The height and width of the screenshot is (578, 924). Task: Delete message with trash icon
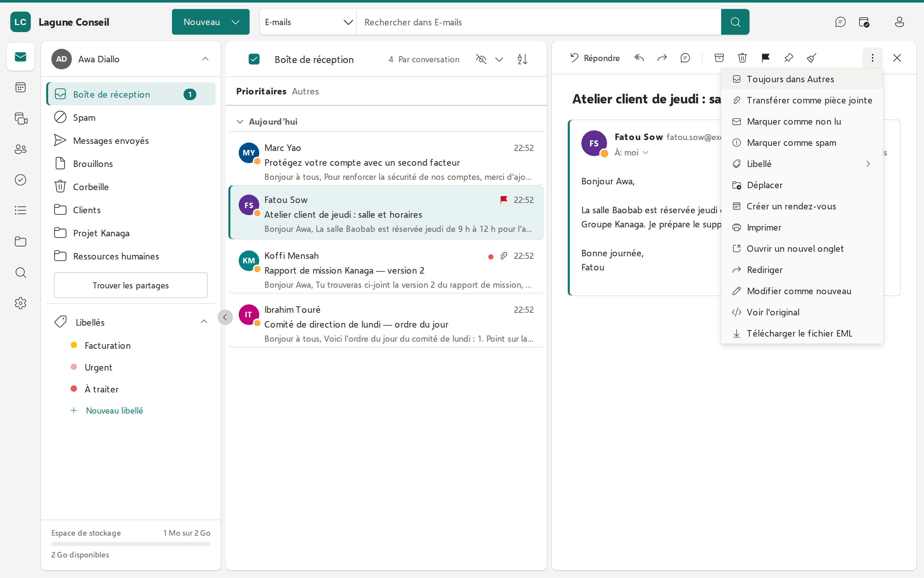tap(742, 58)
